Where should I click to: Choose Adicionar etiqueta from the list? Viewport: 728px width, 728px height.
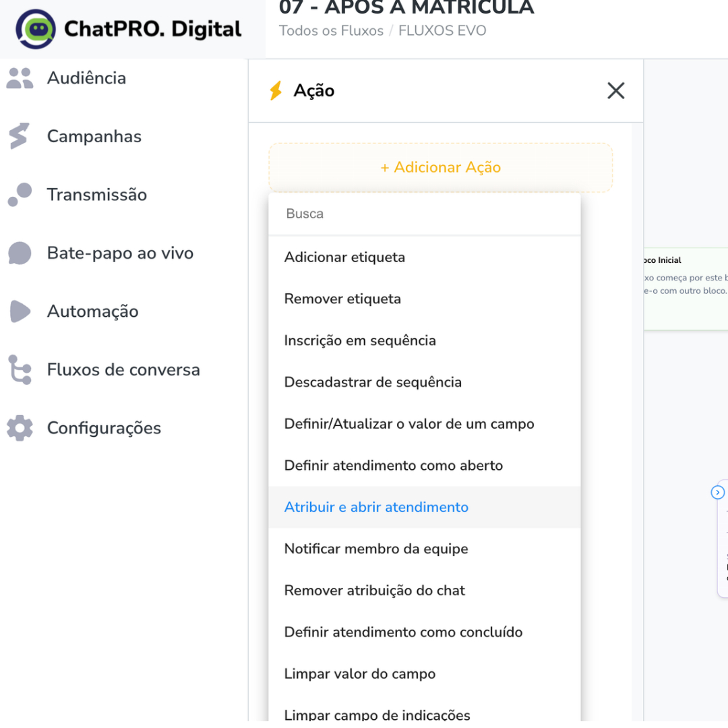coord(344,257)
